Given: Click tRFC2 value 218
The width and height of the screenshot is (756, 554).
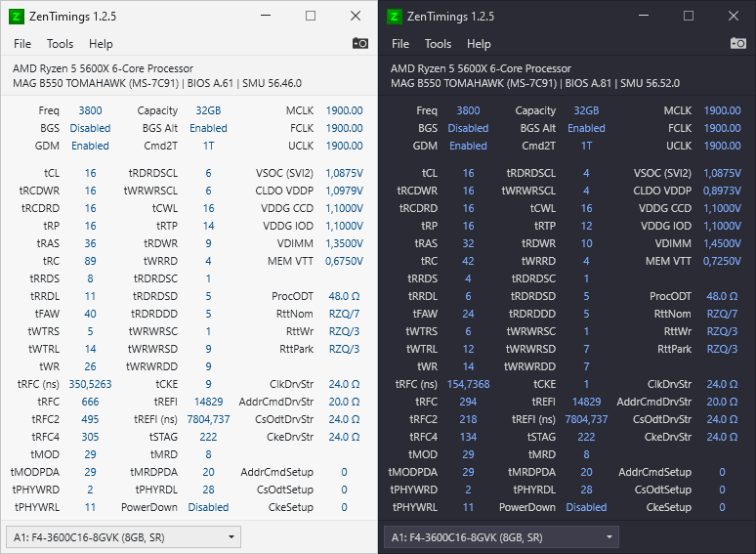Looking at the screenshot, I should 468,419.
